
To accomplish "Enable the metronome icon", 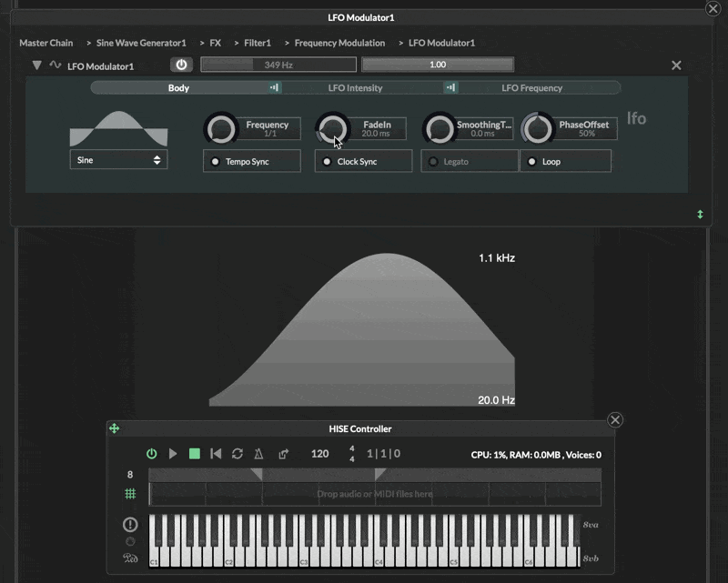I will [259, 454].
